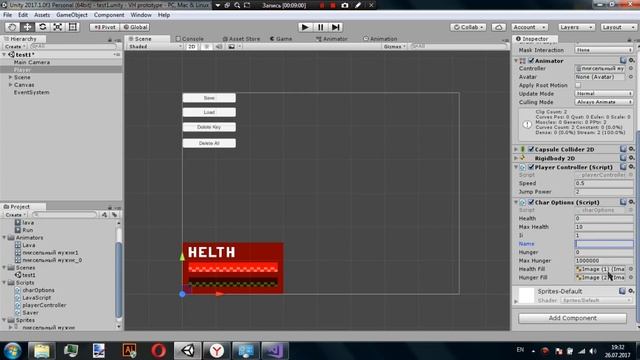Open Animator component gear menu
The height and width of the screenshot is (360, 640).
click(631, 60)
